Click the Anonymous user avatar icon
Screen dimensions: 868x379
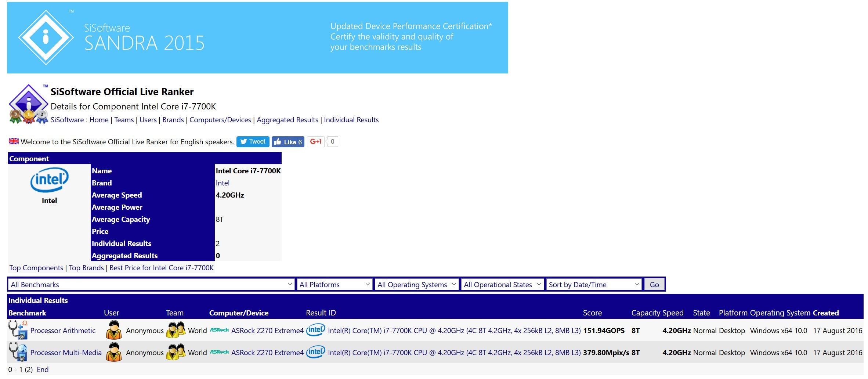pos(114,330)
